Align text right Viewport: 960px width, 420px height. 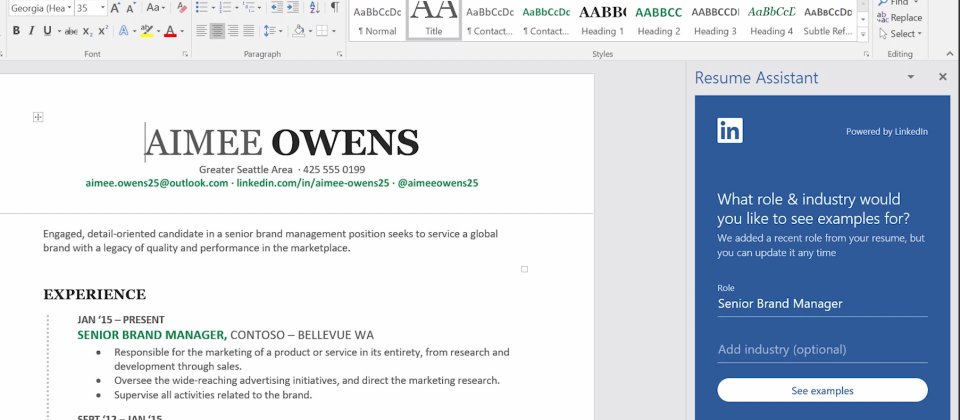click(233, 31)
